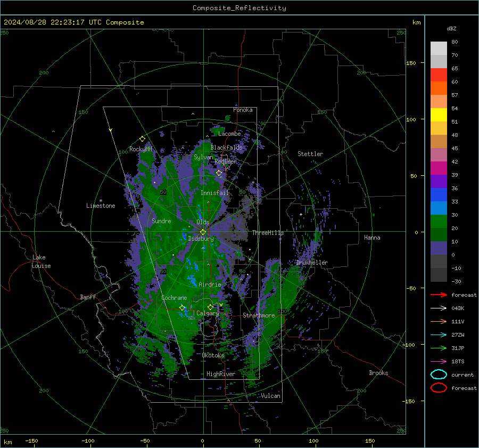Select the Hanna town label
479x448 pixels.
coord(372,238)
